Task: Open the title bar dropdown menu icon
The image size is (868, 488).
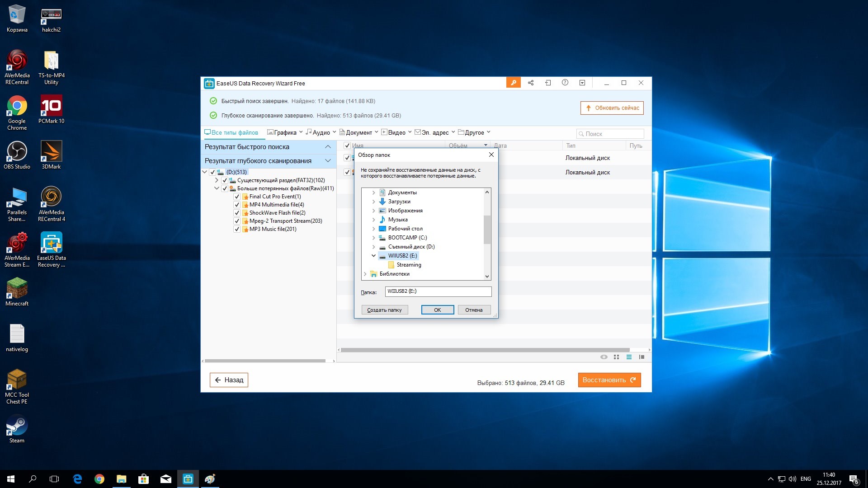Action: (582, 83)
